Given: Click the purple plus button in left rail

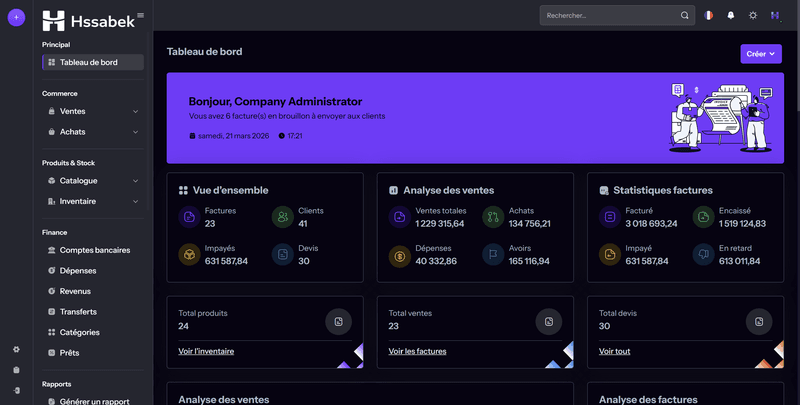Looking at the screenshot, I should coord(16,17).
